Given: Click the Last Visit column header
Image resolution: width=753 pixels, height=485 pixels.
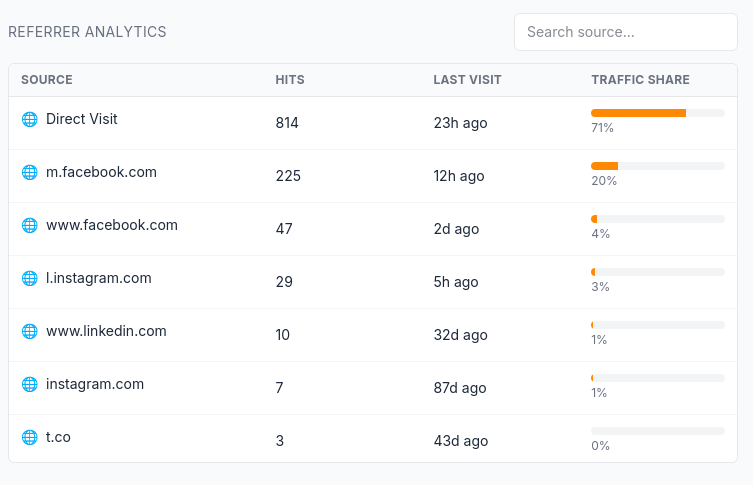Looking at the screenshot, I should [467, 80].
